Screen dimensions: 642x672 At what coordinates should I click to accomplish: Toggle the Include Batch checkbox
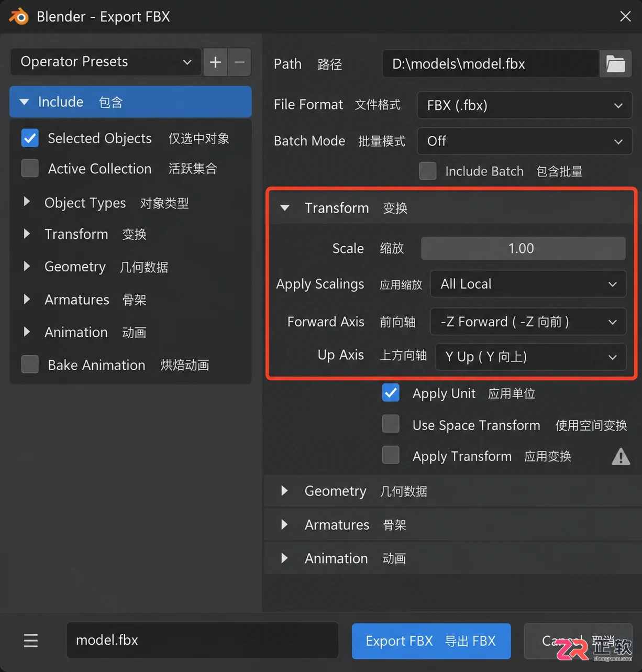click(x=428, y=171)
